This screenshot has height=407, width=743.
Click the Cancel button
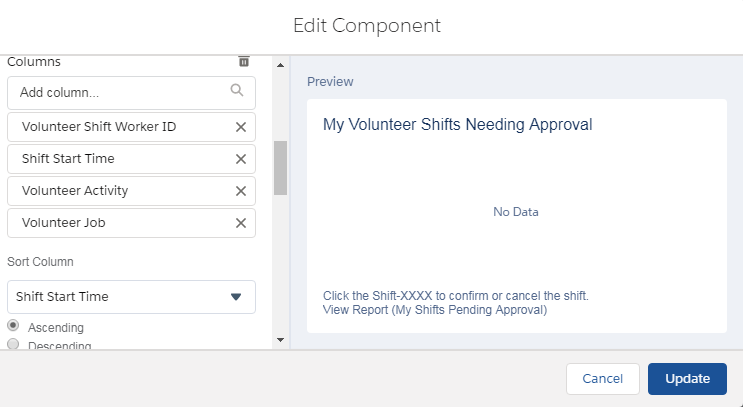(602, 379)
